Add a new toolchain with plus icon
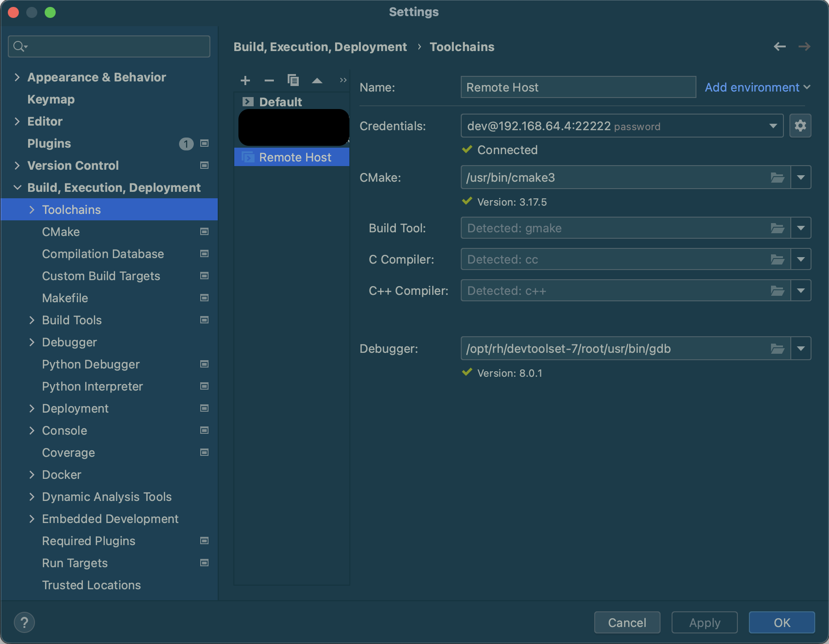 [245, 80]
